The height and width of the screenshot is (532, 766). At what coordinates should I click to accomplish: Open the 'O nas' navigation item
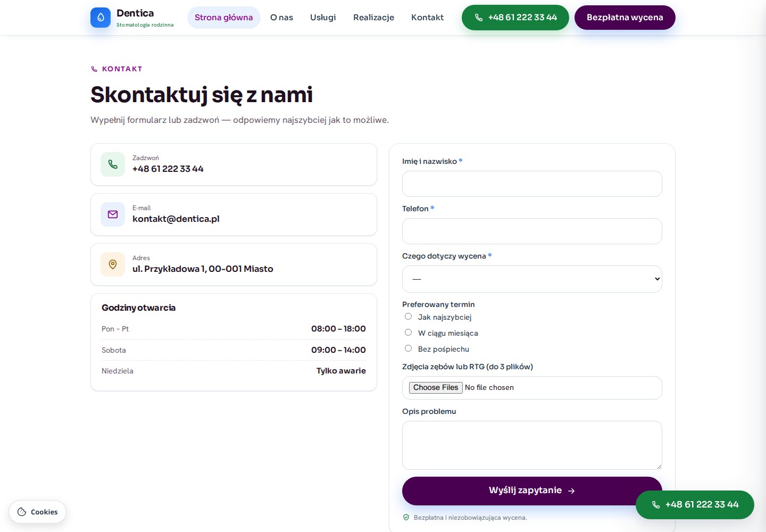(x=281, y=18)
